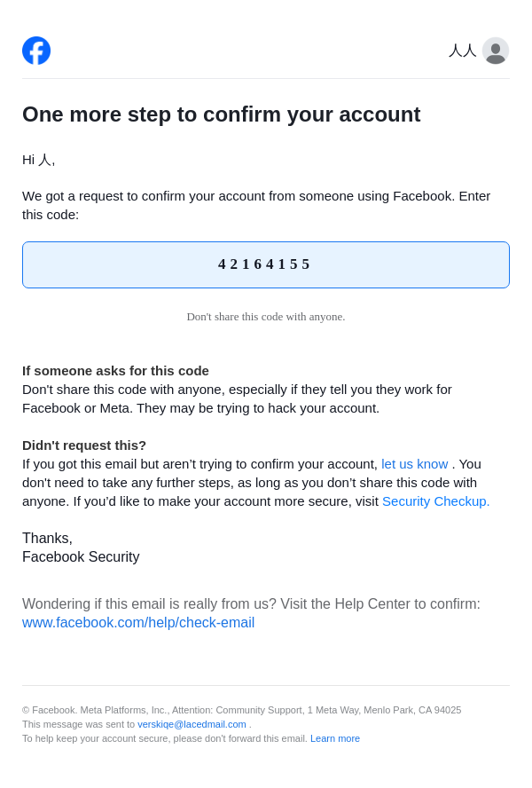Click the Meta Platforms address footer text
This screenshot has height=788, width=532.
tap(241, 710)
